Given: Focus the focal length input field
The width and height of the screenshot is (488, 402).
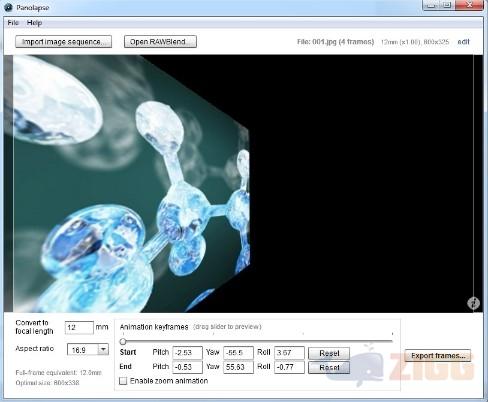Looking at the screenshot, I should click(79, 328).
